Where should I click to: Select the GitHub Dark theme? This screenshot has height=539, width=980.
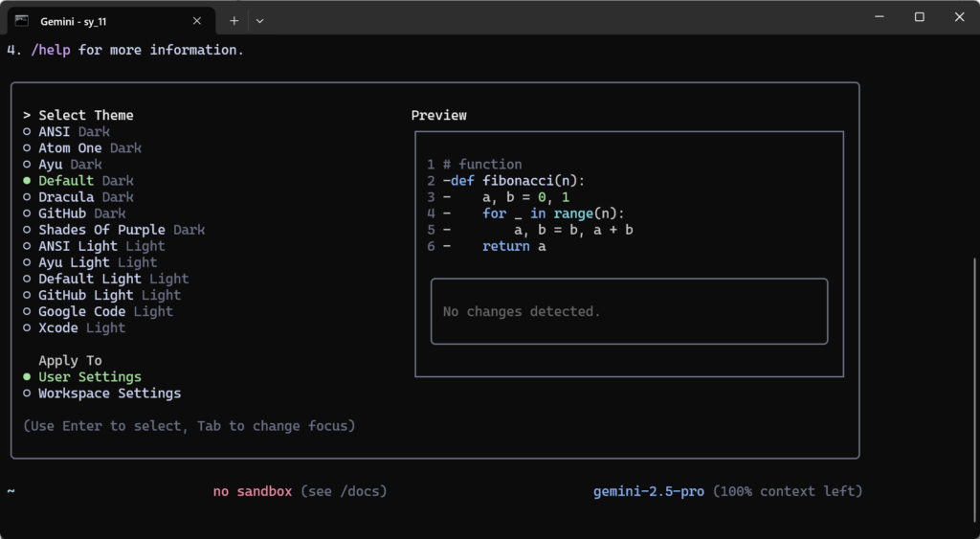tap(81, 213)
